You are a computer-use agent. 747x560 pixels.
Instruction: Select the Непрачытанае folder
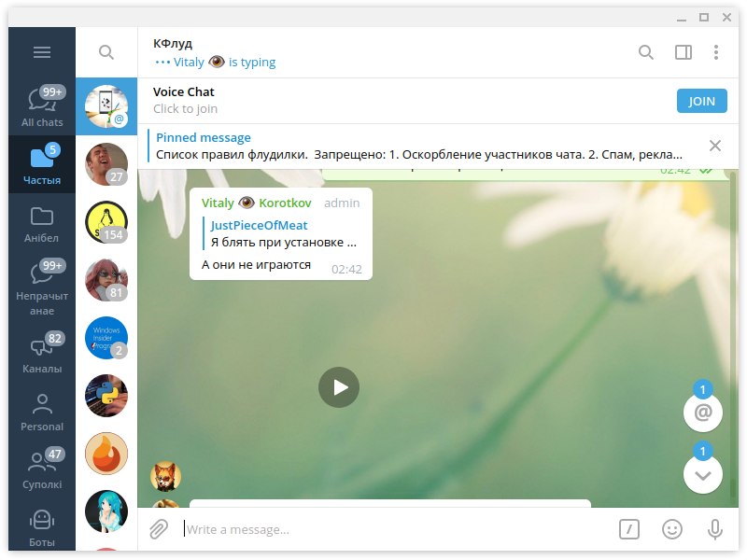pyautogui.click(x=42, y=288)
